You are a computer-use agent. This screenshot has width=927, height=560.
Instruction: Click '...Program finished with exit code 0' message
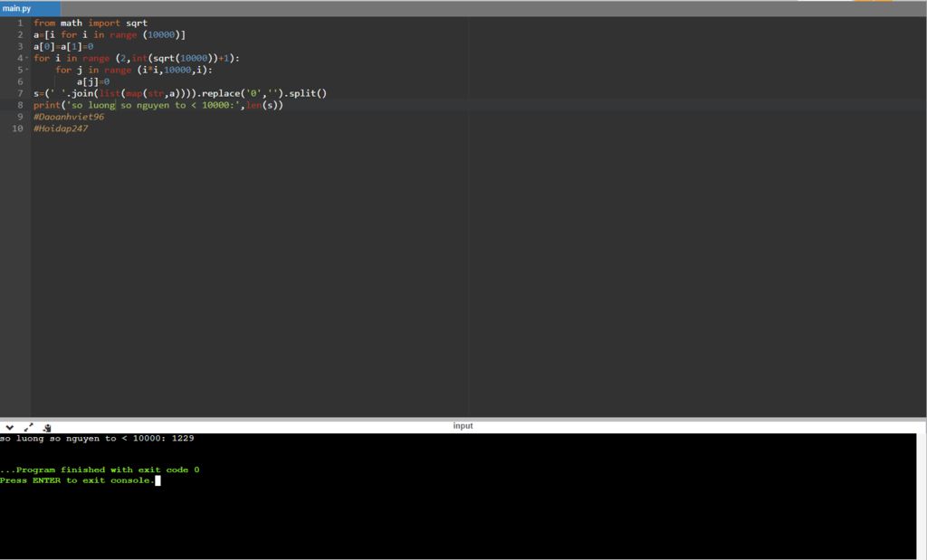[100, 470]
